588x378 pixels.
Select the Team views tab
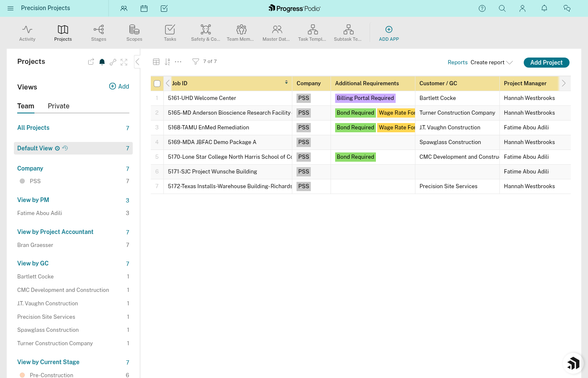26,106
